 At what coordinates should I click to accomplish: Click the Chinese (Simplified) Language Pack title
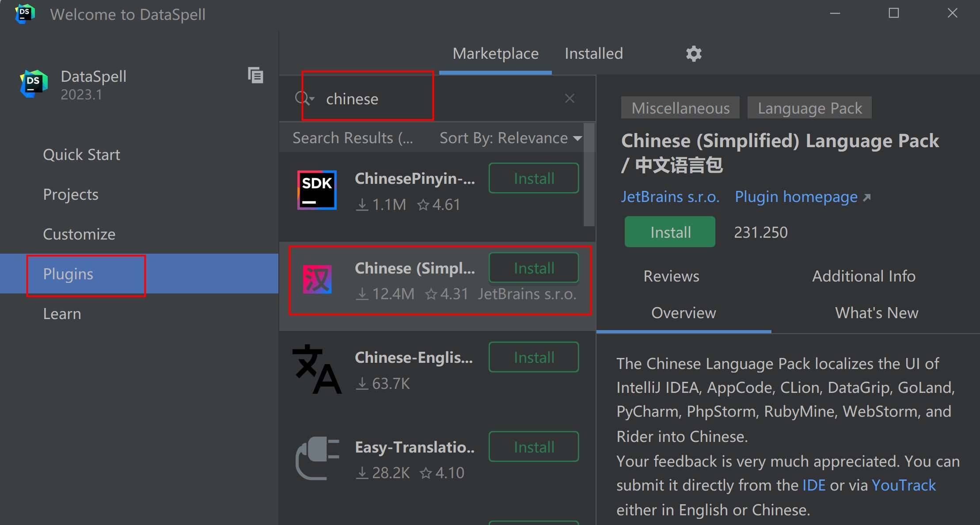point(780,153)
